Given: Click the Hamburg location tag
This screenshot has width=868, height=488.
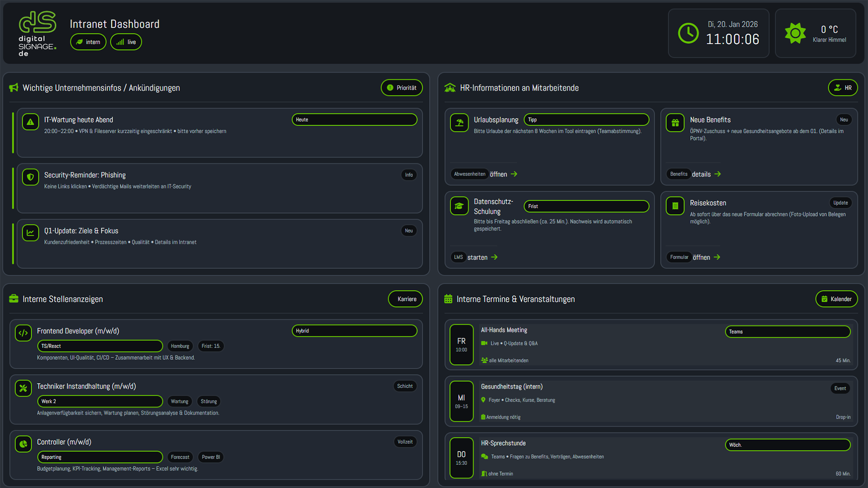Looking at the screenshot, I should 180,346.
